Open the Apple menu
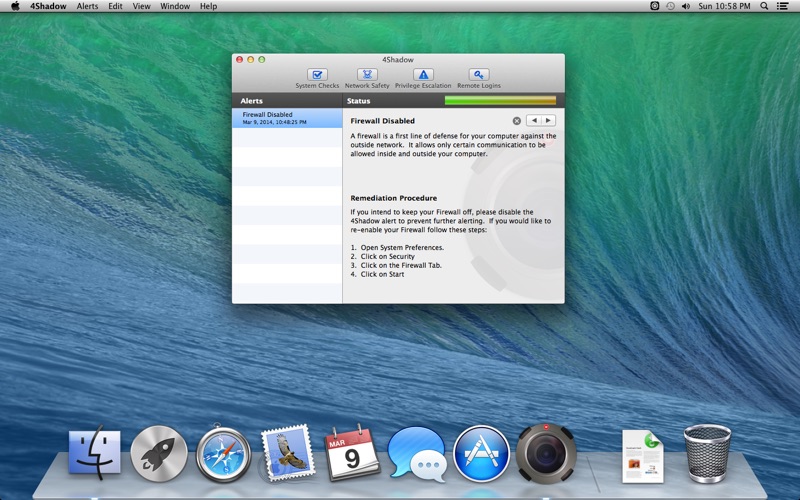 (15, 6)
